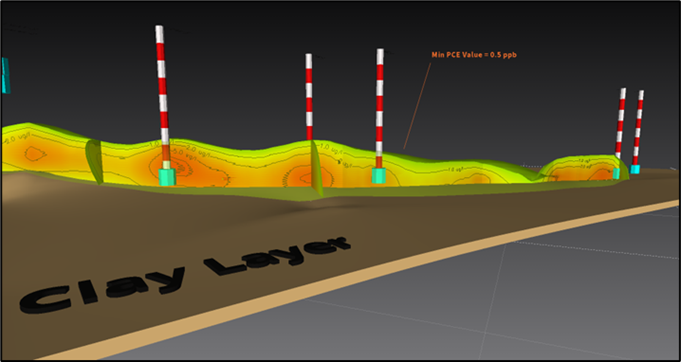Select the third well pole beside the annotation line
Screen dimensions: 681x362
coord(380,108)
